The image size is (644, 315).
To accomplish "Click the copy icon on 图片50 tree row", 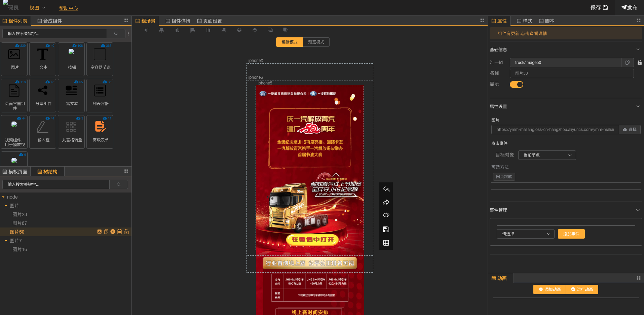I will [106, 232].
